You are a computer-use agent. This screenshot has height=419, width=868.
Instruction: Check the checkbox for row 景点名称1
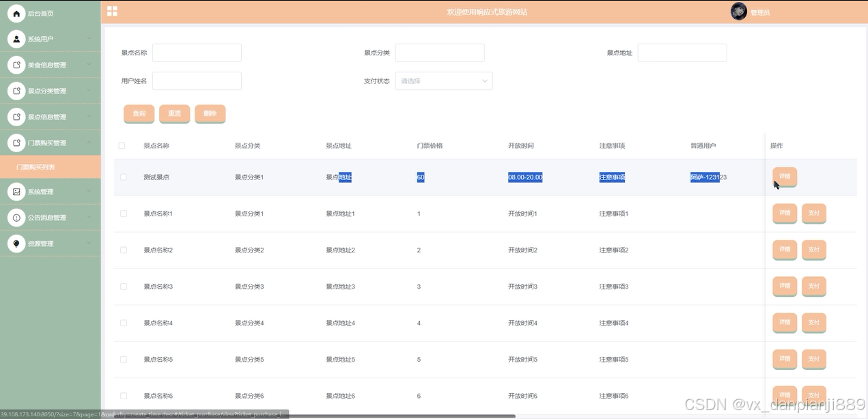tap(124, 214)
